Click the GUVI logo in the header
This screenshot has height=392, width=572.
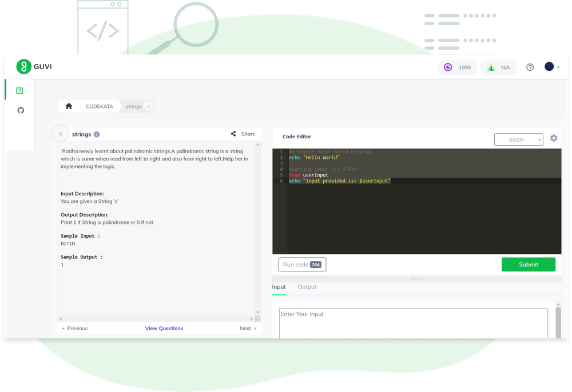pos(33,66)
